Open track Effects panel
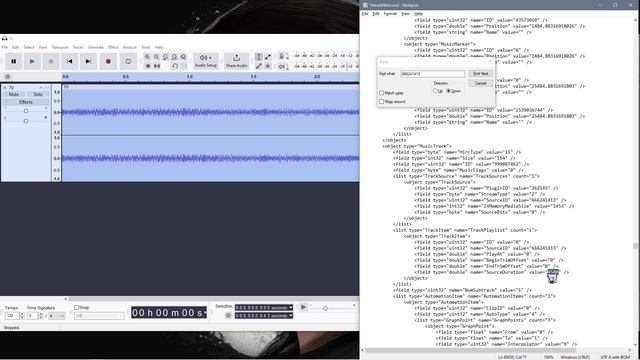Image resolution: width=640 pixels, height=360 pixels. click(26, 102)
